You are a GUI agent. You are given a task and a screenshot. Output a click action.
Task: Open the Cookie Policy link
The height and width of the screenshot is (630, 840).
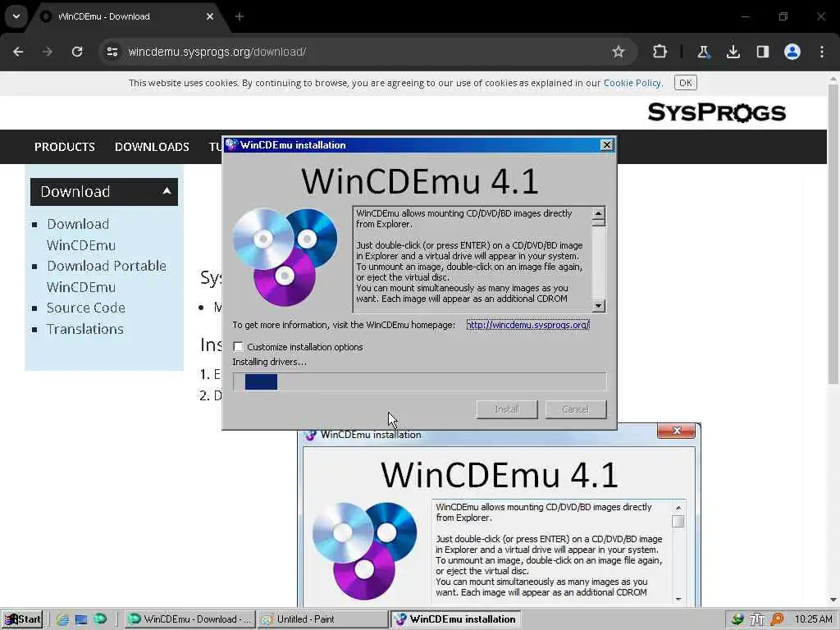[632, 83]
